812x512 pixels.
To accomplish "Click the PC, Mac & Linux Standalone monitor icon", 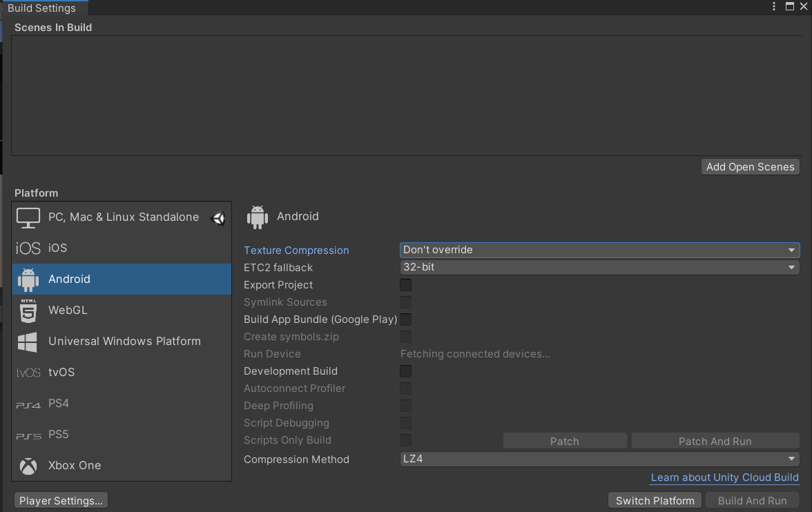I will click(28, 217).
